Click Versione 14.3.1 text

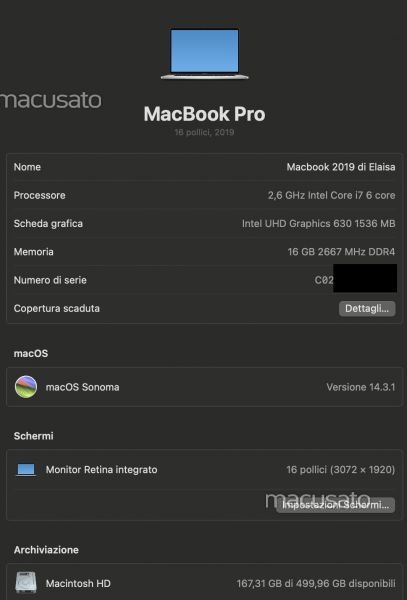coord(361,387)
